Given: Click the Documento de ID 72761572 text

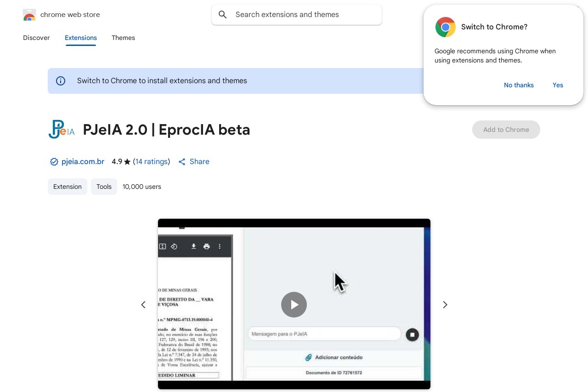Looking at the screenshot, I should tap(334, 373).
